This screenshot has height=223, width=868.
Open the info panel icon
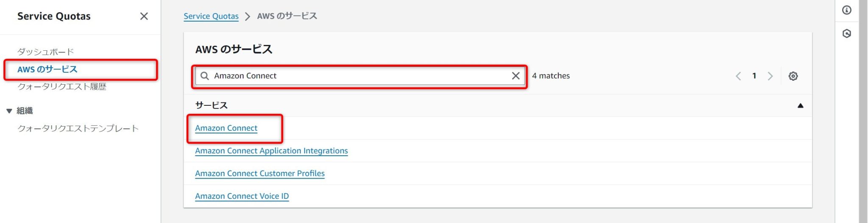coord(847,10)
